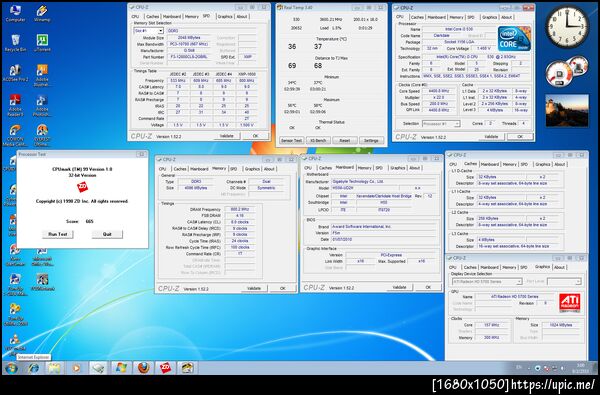Click the ATI Radeon HD 5700 Series name field
600x395 pixels.
(x=515, y=297)
